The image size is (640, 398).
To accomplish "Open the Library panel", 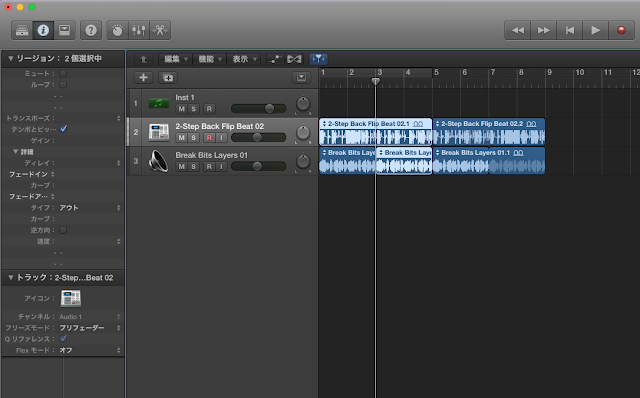I will point(22,30).
